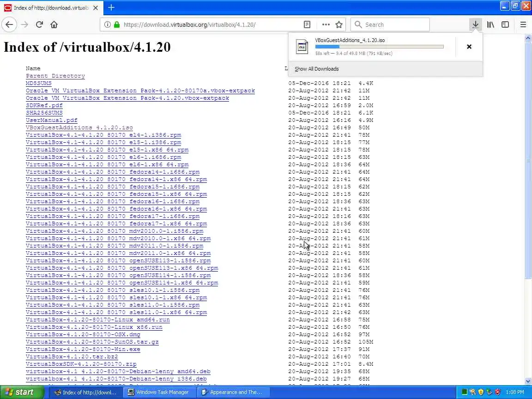Viewport: 532px width, 399px height.
Task: Cancel the VBoxGuestAdditions download
Action: point(469,47)
